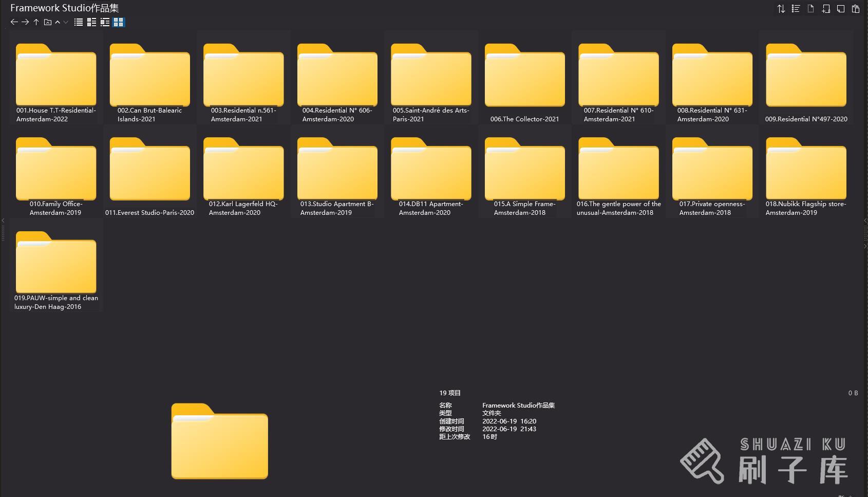Click the sort order icon in the top-right toolbar

[781, 9]
